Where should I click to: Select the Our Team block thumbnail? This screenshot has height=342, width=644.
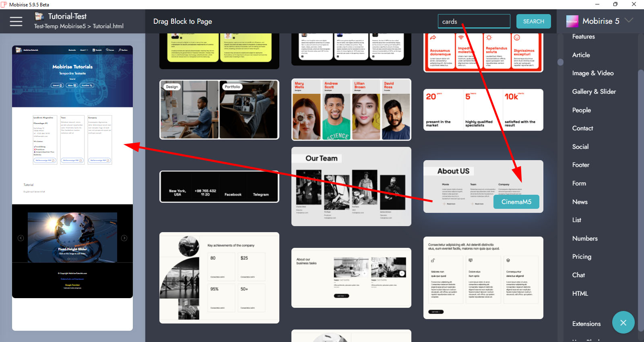point(351,186)
